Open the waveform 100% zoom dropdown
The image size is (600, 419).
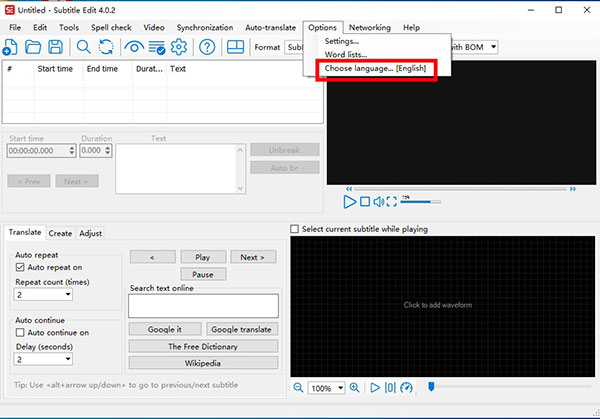(337, 388)
